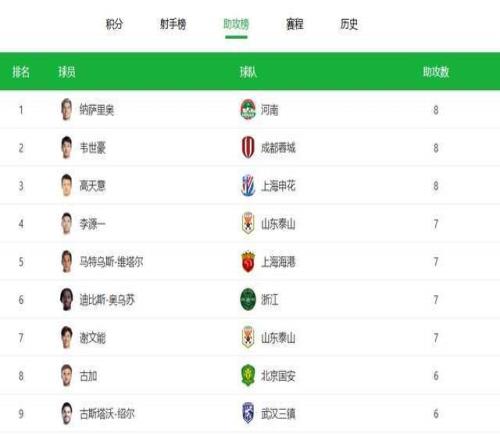Switch to the 射手榜 tab
The height and width of the screenshot is (440, 500).
point(173,24)
